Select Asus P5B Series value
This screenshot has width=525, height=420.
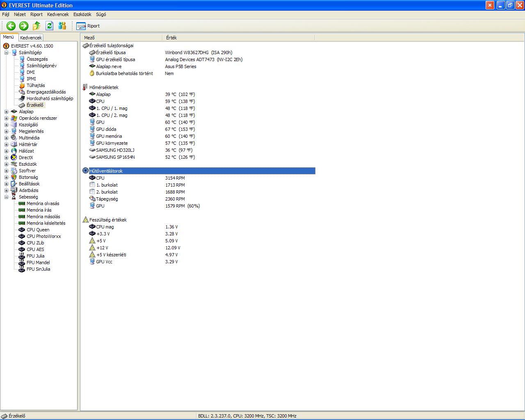(180, 66)
